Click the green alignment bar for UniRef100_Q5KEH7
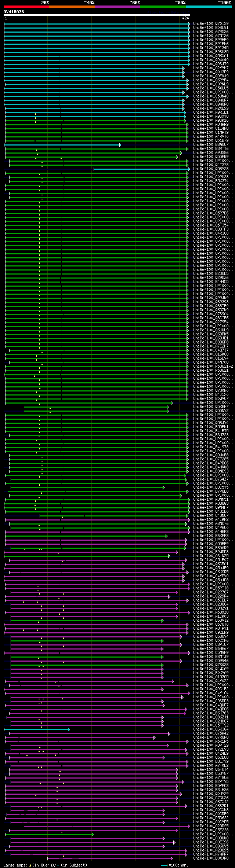The height and width of the screenshot is (868, 235). point(96,407)
